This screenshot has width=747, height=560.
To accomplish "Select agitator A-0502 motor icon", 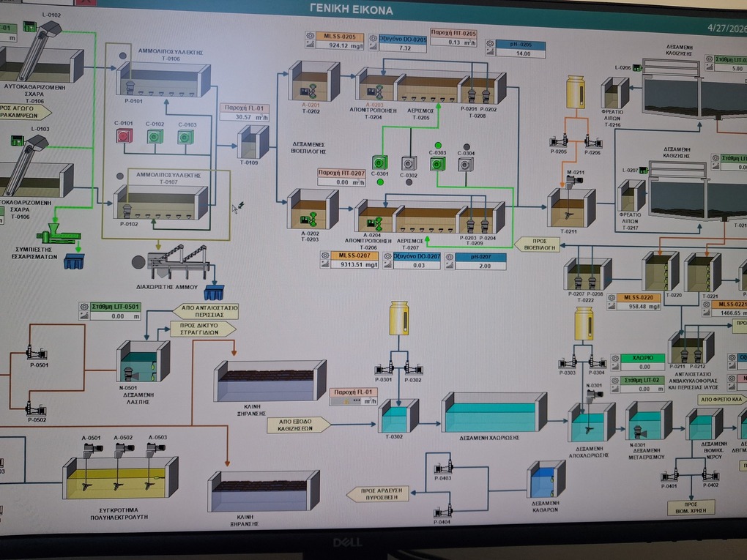I will (x=123, y=447).
